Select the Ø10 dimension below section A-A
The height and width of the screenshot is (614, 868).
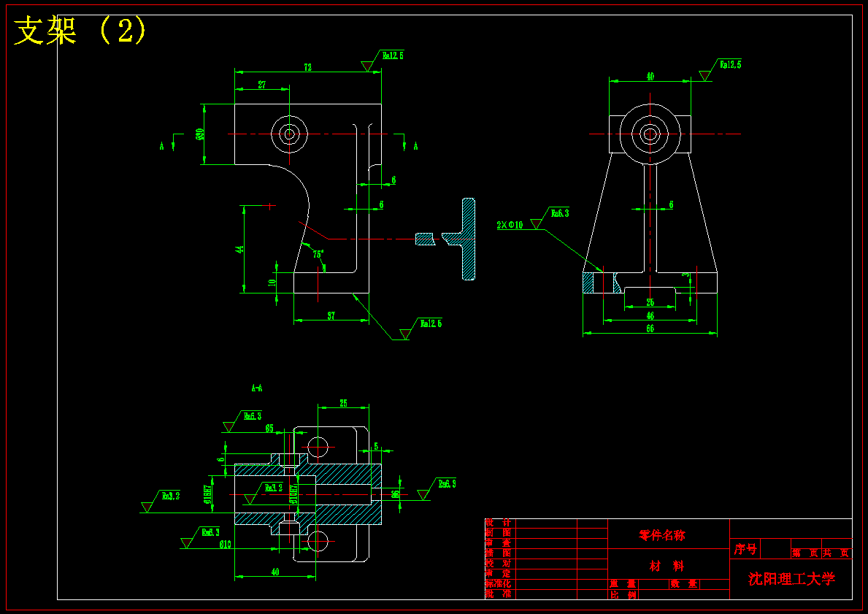tap(226, 544)
